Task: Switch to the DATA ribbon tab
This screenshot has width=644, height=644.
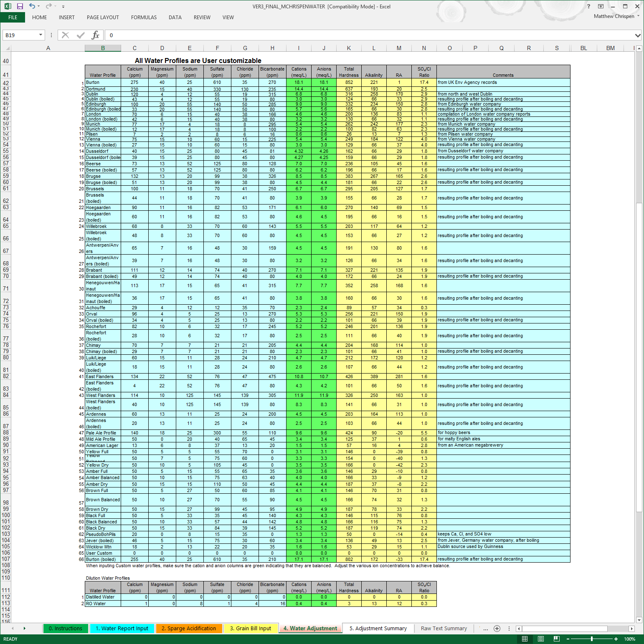Action: 175,18
